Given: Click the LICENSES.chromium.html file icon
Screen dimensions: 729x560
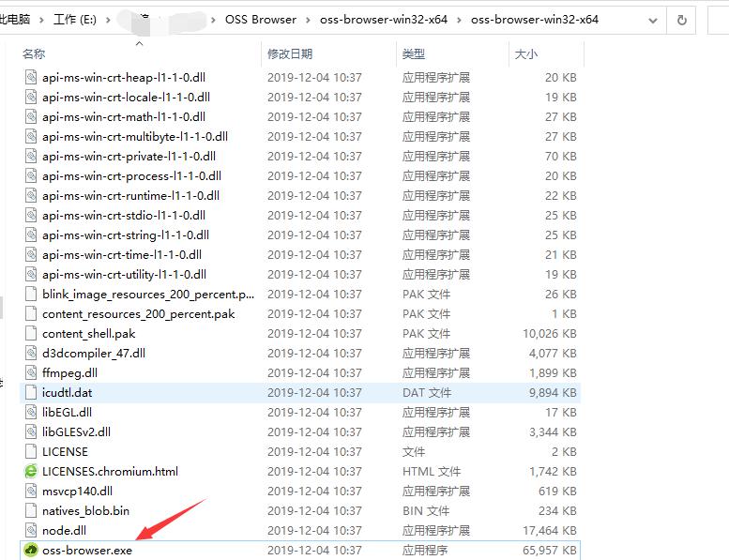Looking at the screenshot, I should [x=31, y=471].
